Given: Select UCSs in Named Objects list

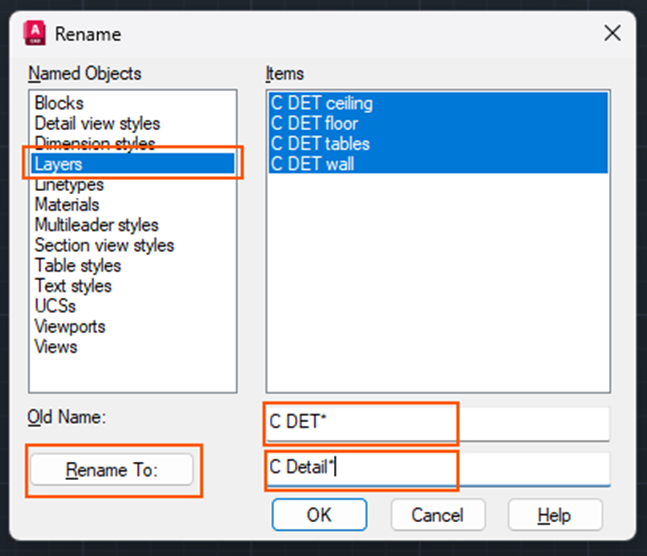Looking at the screenshot, I should [x=55, y=306].
